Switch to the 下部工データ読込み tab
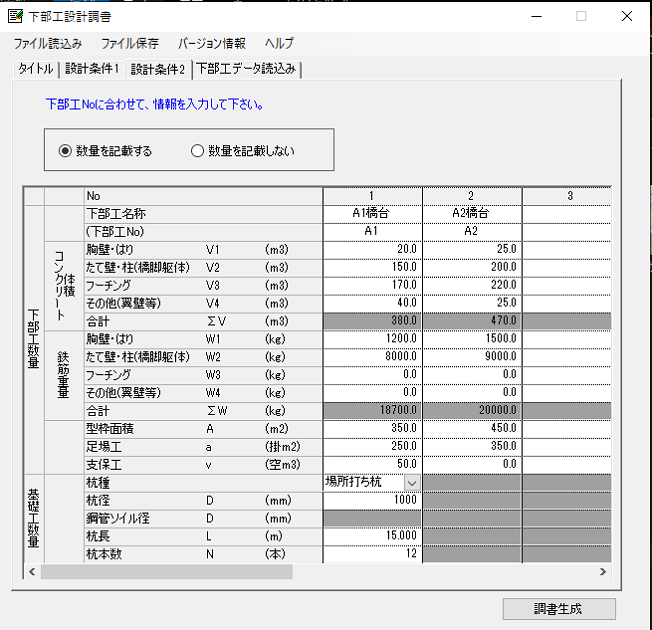Screen dimensions: 652x630 (246, 69)
